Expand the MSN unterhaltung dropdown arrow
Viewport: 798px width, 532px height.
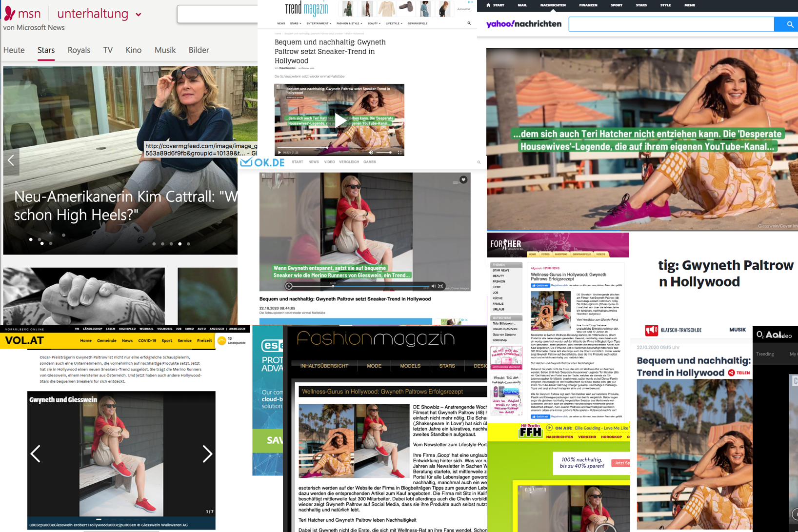pos(139,15)
